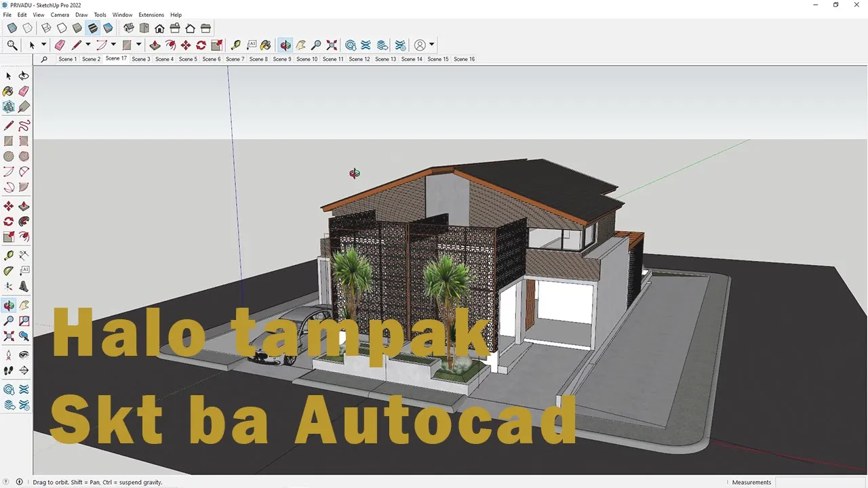Set Right view from views toolbar
The image size is (868, 488).
[x=175, y=28]
